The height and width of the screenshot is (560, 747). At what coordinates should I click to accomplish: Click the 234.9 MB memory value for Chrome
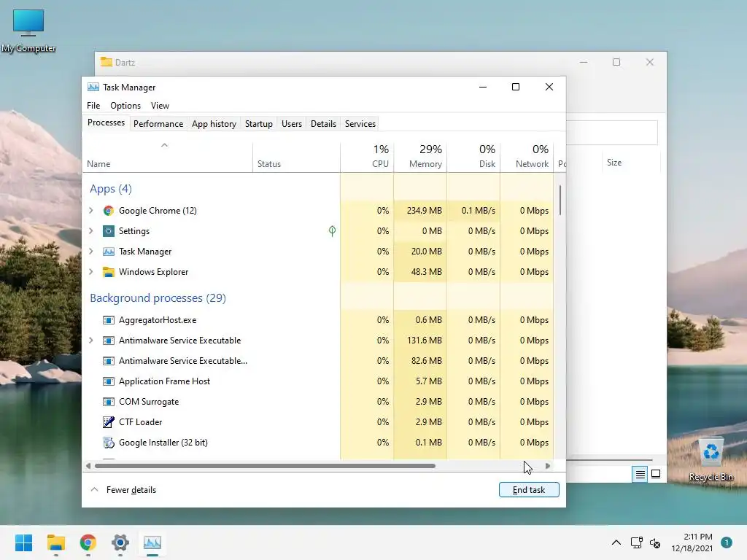[424, 211]
